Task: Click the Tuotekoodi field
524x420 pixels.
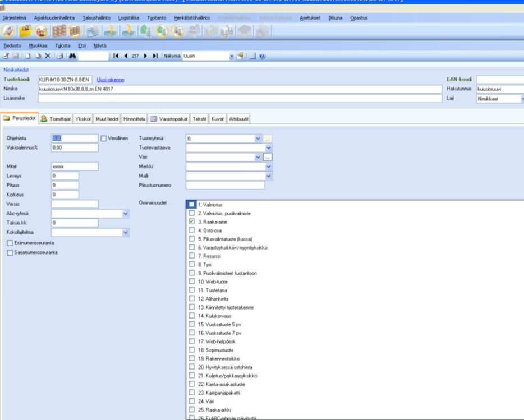Action: coord(65,80)
